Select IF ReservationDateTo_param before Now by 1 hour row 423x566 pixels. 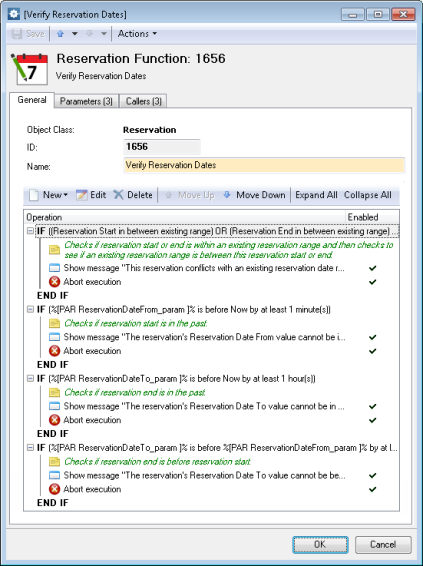pos(176,379)
